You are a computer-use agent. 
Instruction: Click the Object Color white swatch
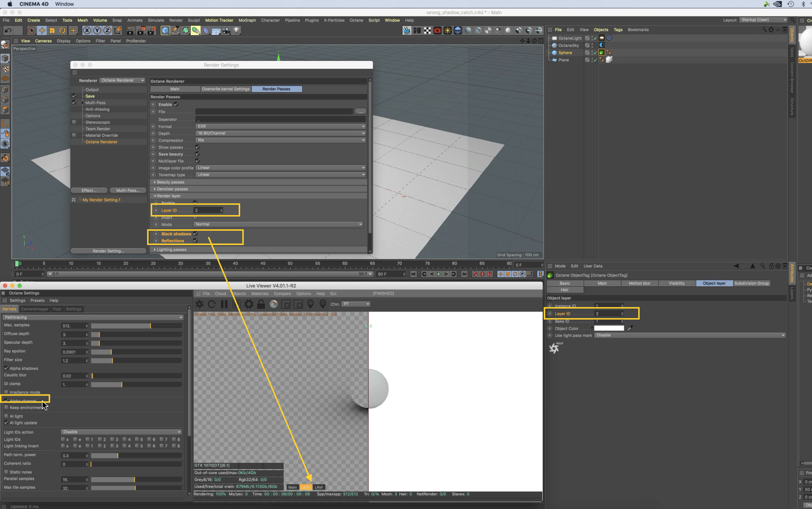click(x=609, y=328)
